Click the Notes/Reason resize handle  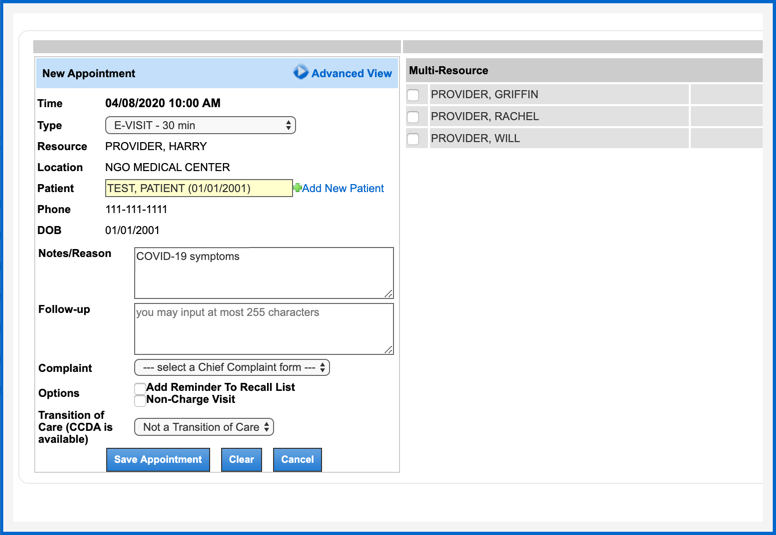tap(389, 293)
